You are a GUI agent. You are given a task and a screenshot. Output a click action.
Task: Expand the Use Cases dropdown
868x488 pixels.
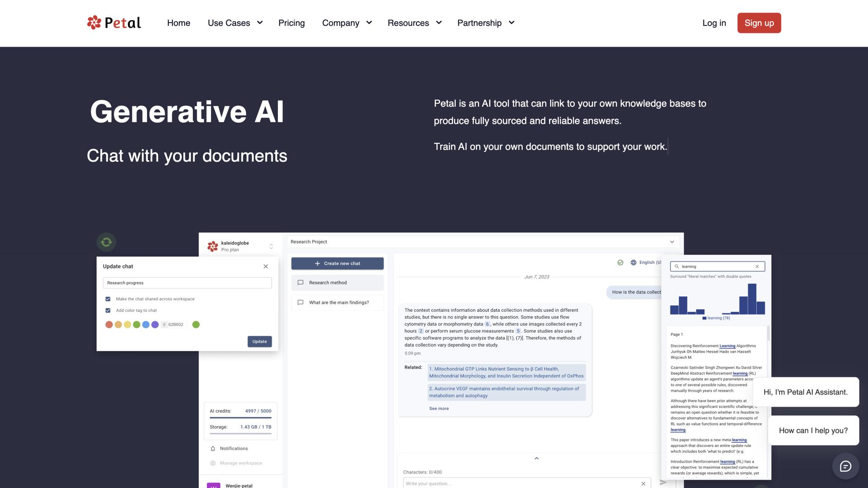coord(235,23)
